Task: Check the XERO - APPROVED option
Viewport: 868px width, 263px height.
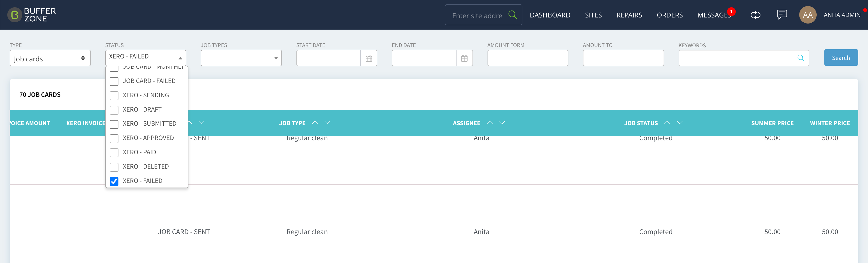Action: [x=114, y=139]
